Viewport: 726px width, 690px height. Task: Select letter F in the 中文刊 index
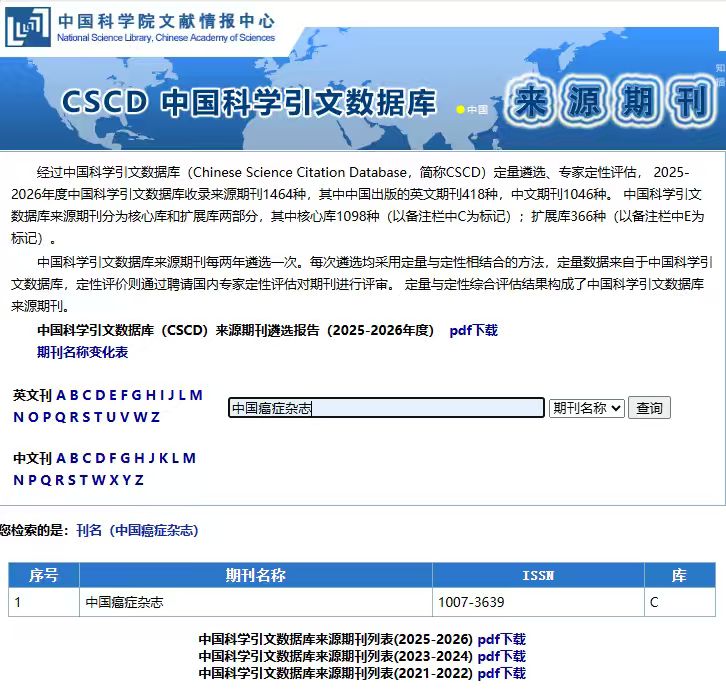click(x=113, y=458)
